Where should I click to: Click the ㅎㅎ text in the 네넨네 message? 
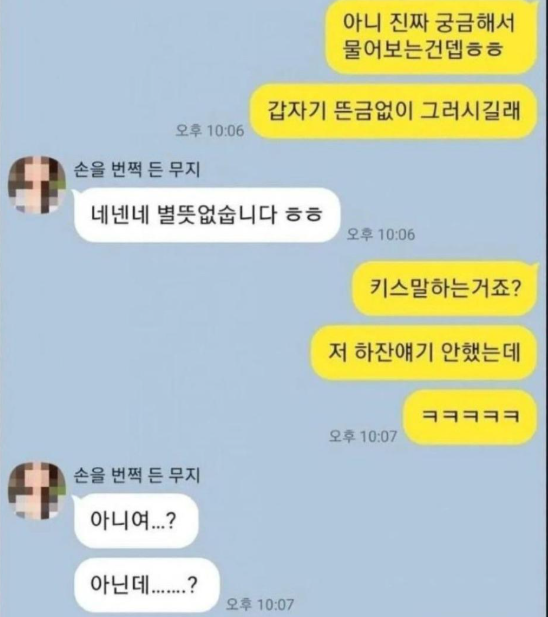click(304, 215)
